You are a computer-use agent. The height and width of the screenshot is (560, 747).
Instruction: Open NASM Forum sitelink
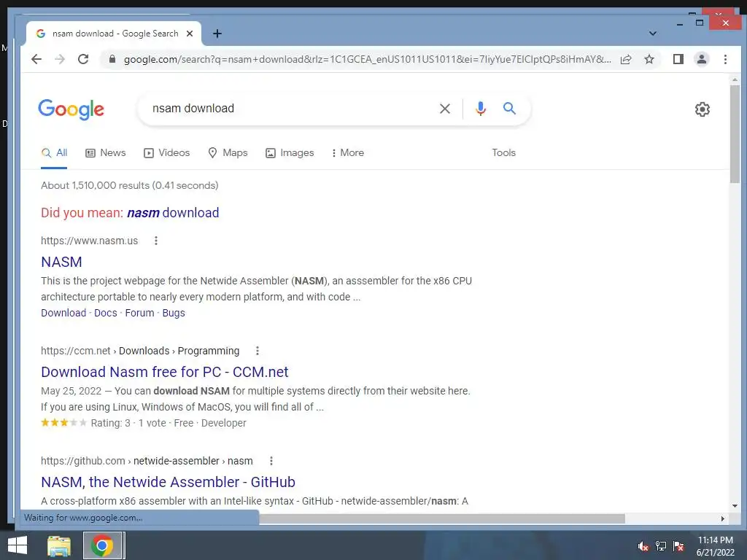point(139,313)
